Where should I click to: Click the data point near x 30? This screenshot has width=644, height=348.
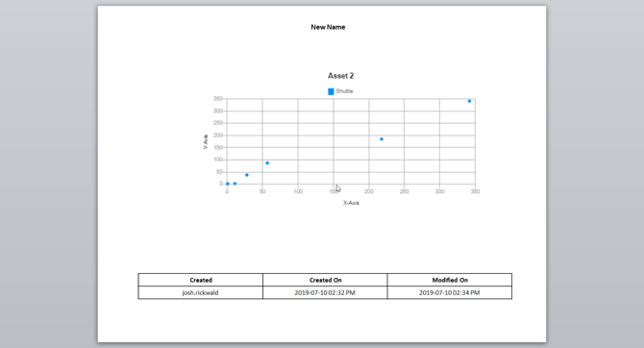247,175
